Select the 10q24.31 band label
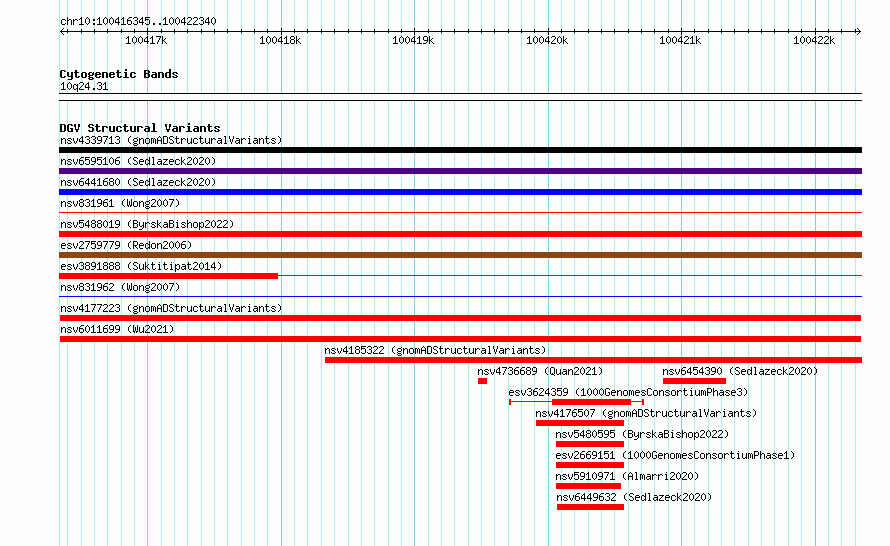This screenshot has height=546, width=890. pyautogui.click(x=84, y=86)
